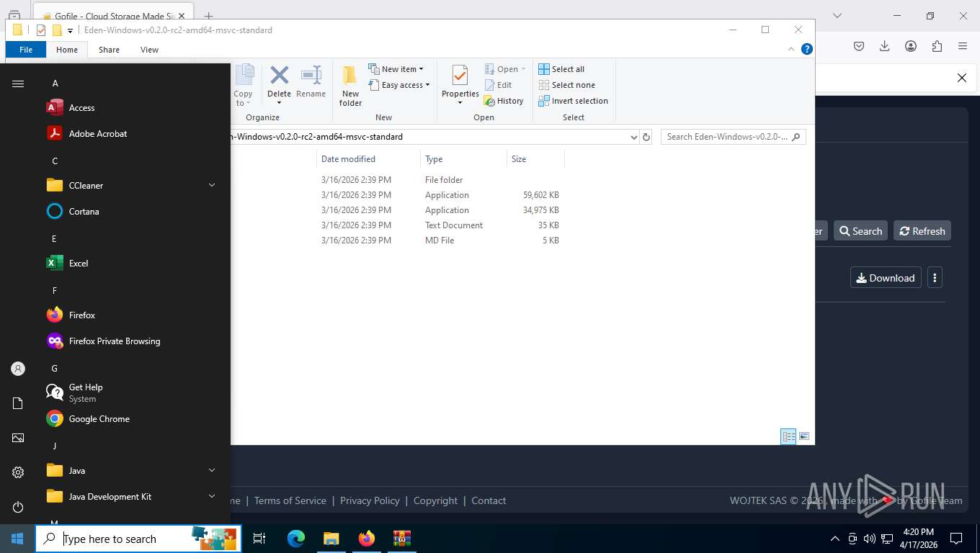980x553 pixels.
Task: Sort by the Type column header
Action: point(463,159)
